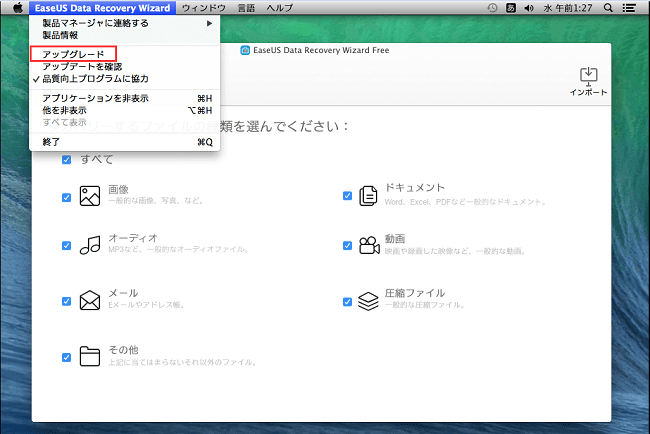Click the volume speaker icon

[x=529, y=7]
